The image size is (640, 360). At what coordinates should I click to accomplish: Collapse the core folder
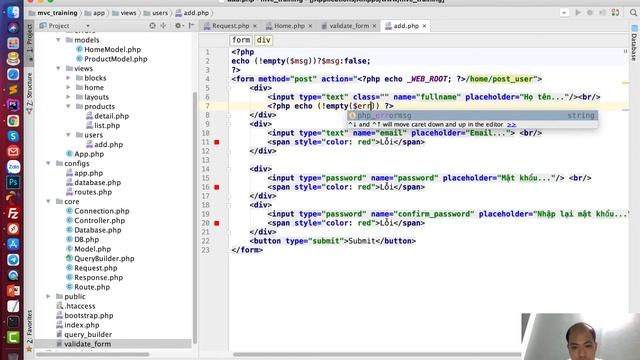point(49,202)
